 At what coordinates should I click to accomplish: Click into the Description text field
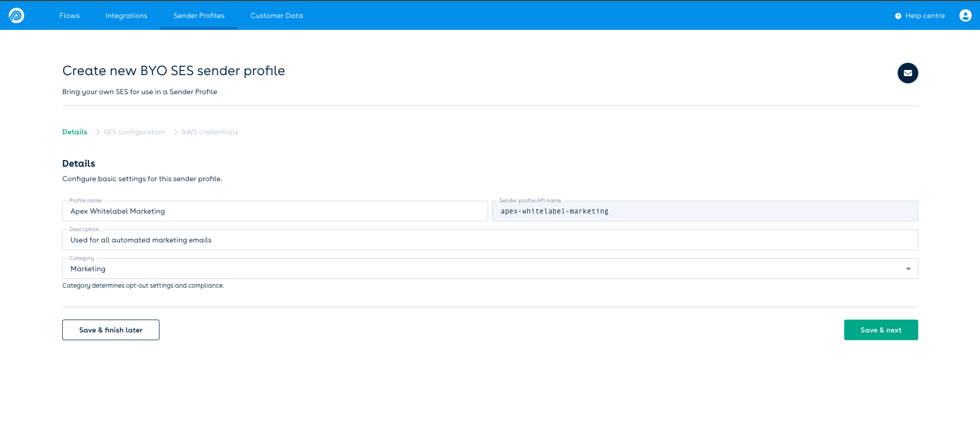tap(490, 240)
